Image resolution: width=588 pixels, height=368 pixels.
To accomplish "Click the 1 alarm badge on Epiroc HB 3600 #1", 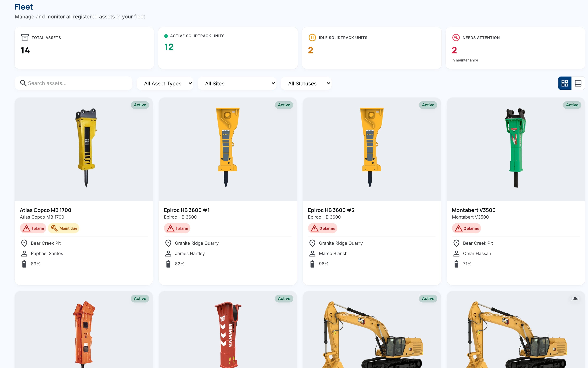I will (x=177, y=228).
